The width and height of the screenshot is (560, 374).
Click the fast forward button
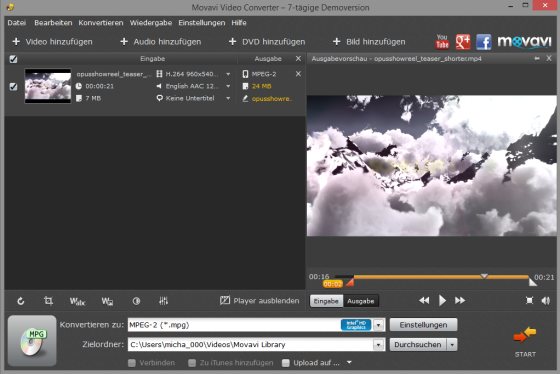(460, 301)
